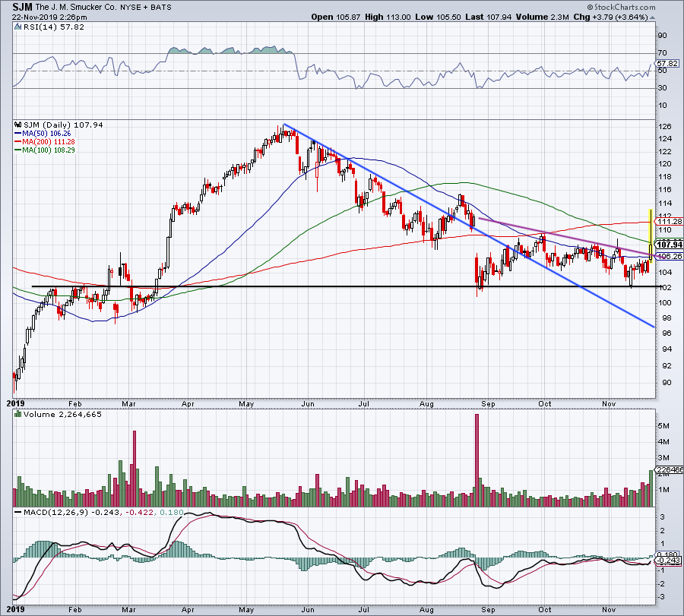Click the RSI icon next to RSI(14)
Viewport: 684px width, 616px height.
tap(17, 27)
